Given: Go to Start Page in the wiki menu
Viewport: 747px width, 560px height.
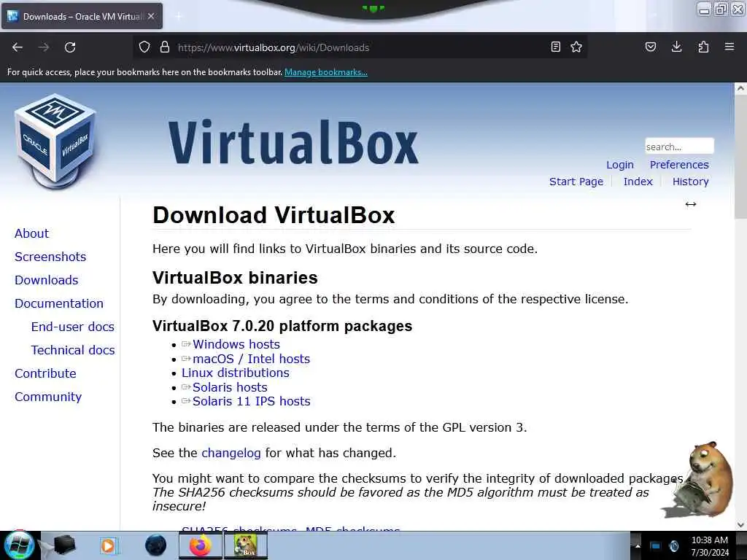Looking at the screenshot, I should 576,182.
